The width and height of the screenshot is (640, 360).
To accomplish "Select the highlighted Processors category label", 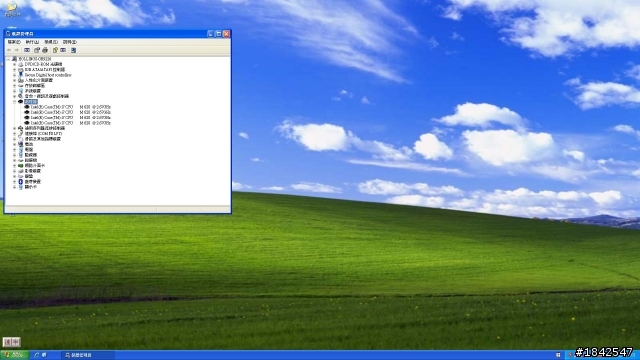I will (31, 102).
